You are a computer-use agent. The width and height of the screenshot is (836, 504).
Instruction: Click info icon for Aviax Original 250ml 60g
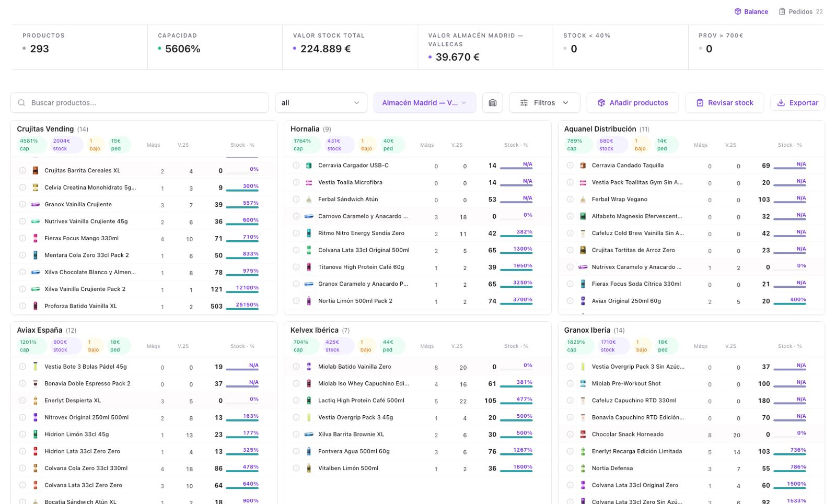570,301
